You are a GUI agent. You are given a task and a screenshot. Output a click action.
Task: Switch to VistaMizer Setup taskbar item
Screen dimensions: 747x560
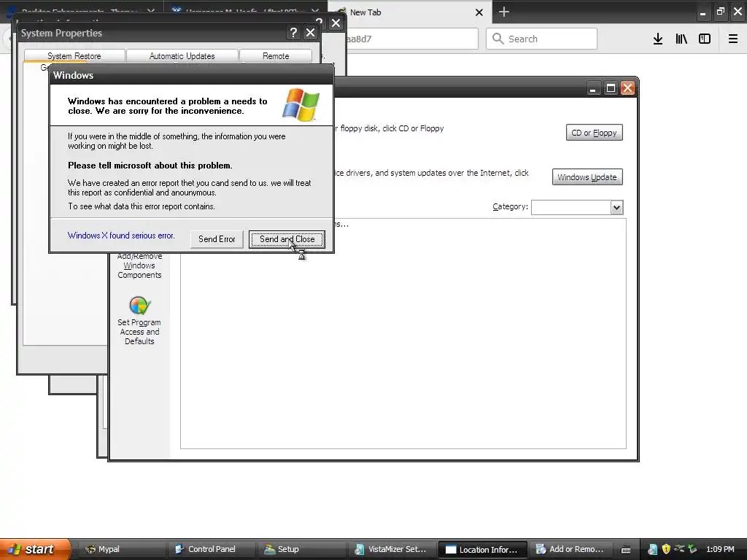click(392, 549)
